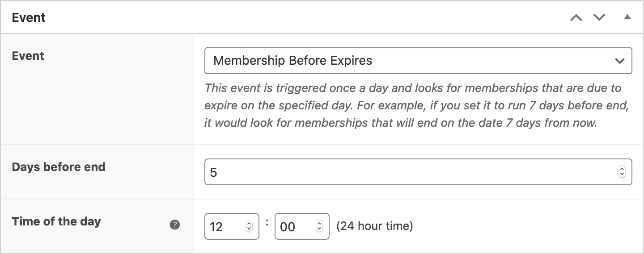Click the event description help text
Screen dimensions: 644x254
[412, 105]
